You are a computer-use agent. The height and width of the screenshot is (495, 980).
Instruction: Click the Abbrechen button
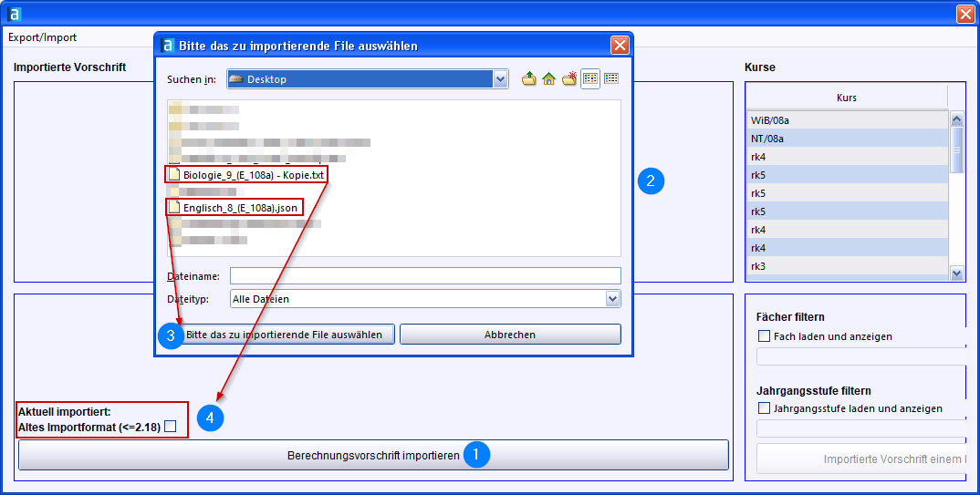(x=510, y=335)
